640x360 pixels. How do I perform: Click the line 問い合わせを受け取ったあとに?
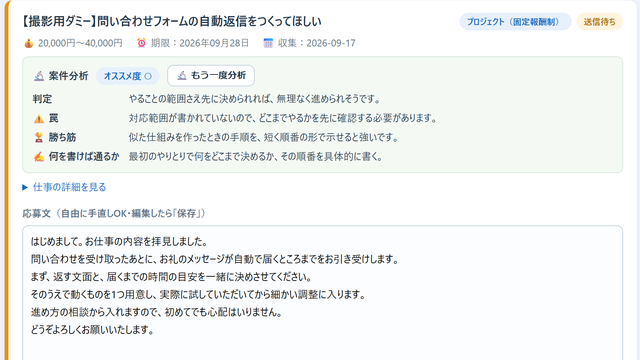click(x=93, y=259)
